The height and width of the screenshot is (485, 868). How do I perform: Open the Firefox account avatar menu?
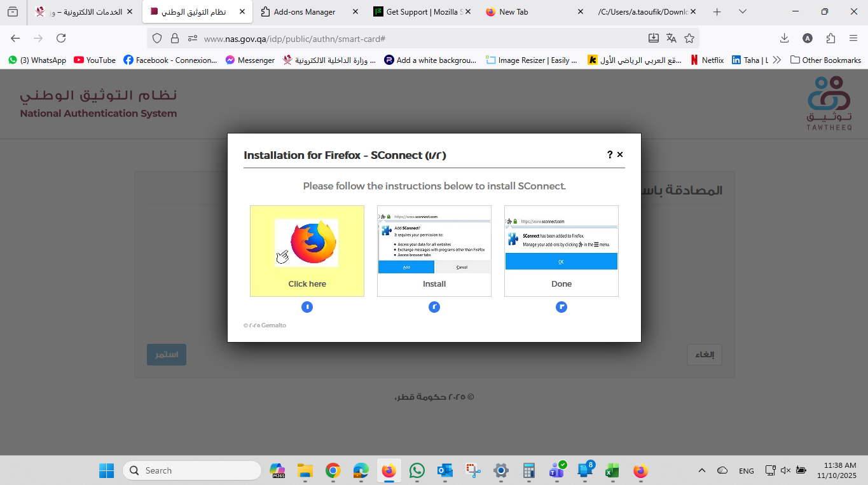[808, 38]
